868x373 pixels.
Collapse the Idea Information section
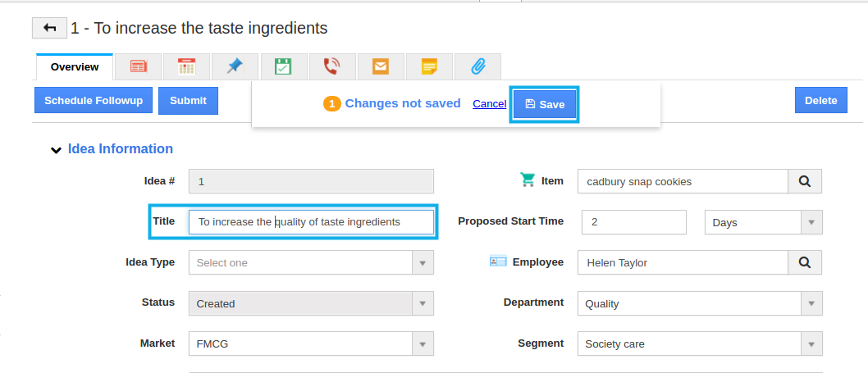coord(56,150)
